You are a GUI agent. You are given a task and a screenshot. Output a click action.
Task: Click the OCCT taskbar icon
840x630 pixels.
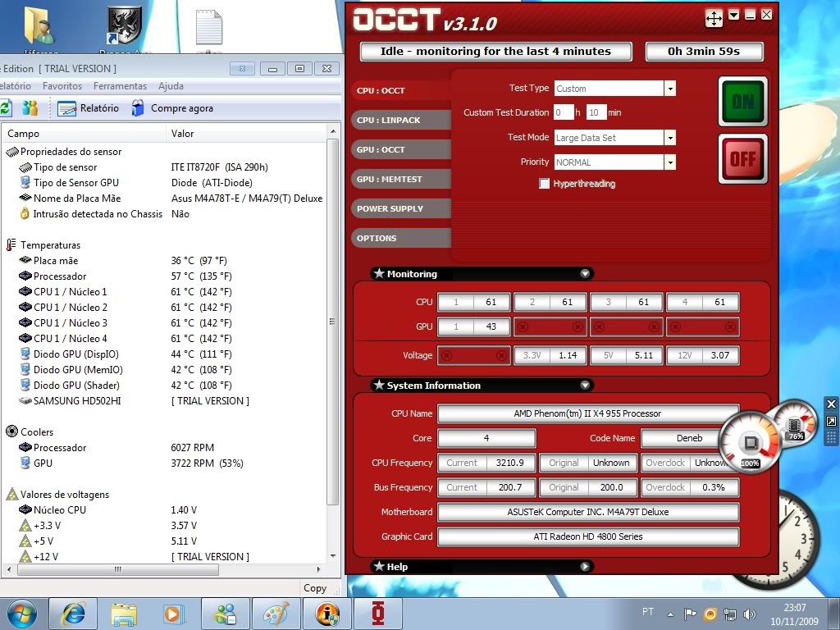click(378, 614)
